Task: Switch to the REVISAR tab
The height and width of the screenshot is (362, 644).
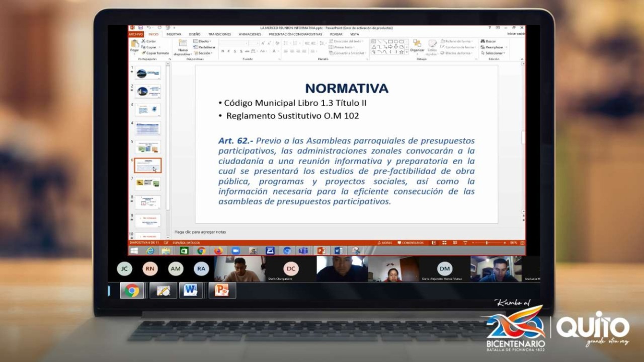Action: [336, 34]
